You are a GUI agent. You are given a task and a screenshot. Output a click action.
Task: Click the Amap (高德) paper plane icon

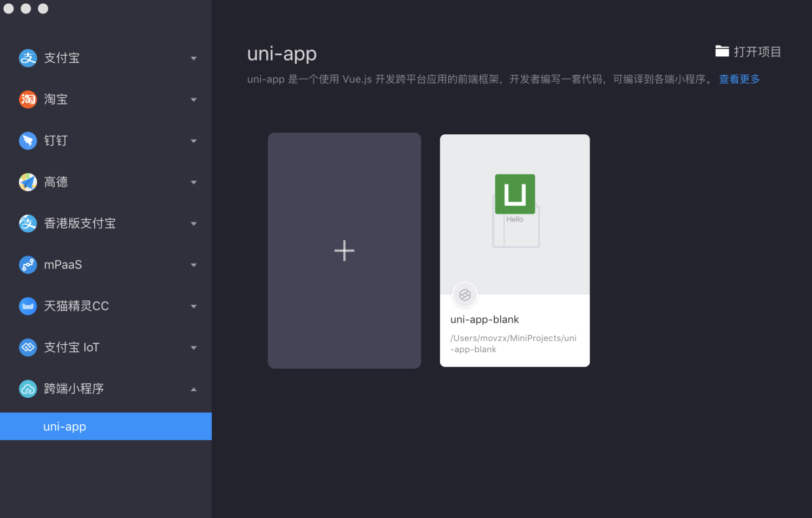click(x=28, y=182)
